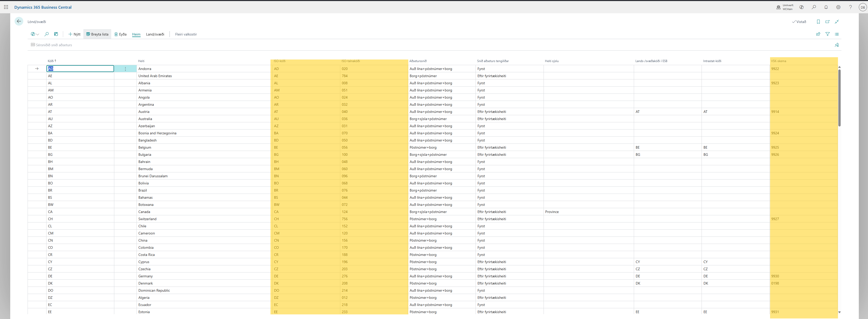Viewport: 868px width, 319px height.
Task: Open the DB user account menu
Action: (863, 7)
